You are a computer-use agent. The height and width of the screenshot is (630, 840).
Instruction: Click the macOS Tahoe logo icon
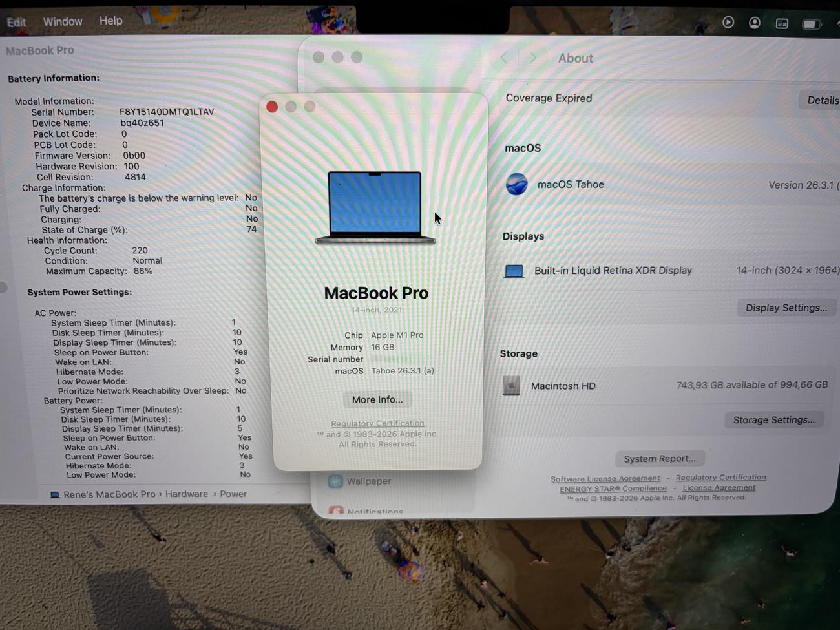(516, 184)
